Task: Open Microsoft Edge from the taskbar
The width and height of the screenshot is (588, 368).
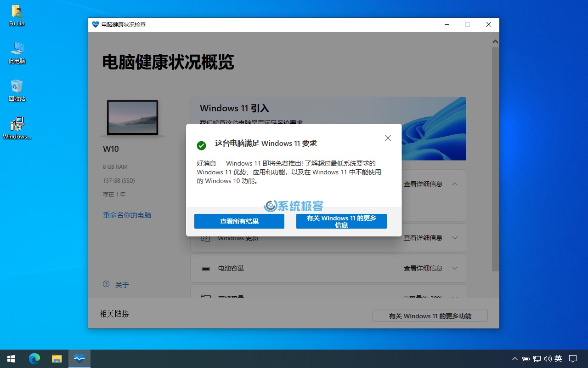Action: (34, 358)
